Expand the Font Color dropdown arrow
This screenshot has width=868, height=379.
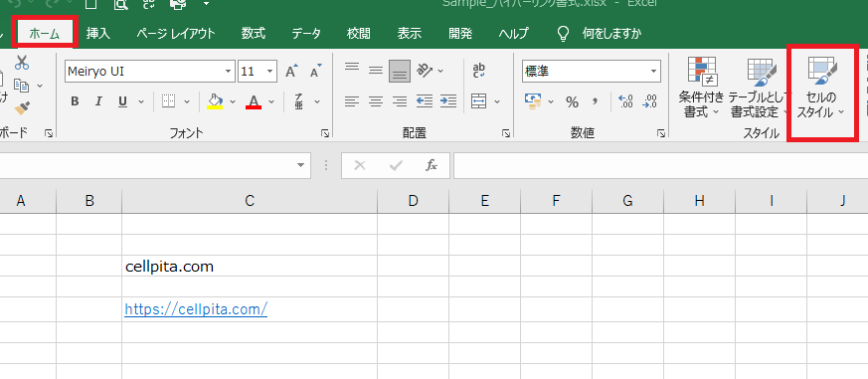pyautogui.click(x=271, y=101)
